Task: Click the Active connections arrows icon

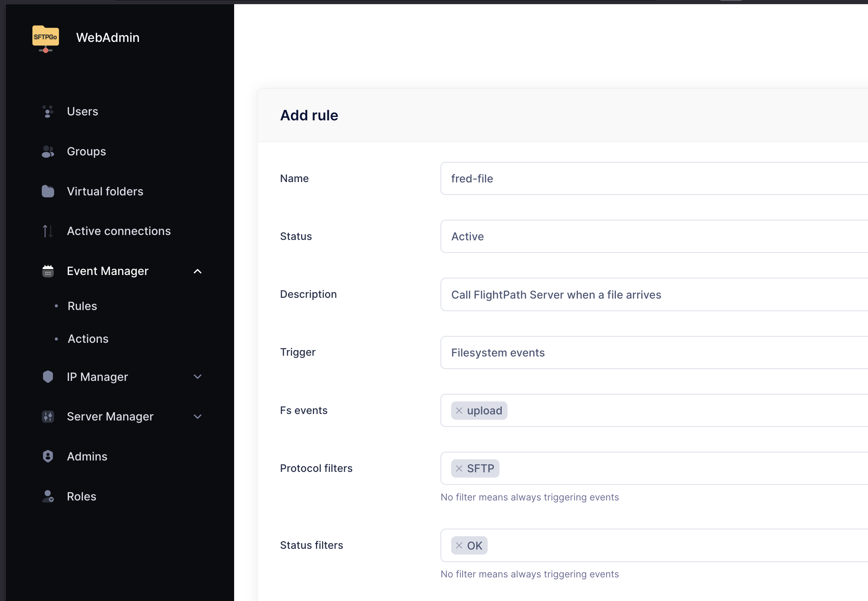Action: (x=48, y=231)
